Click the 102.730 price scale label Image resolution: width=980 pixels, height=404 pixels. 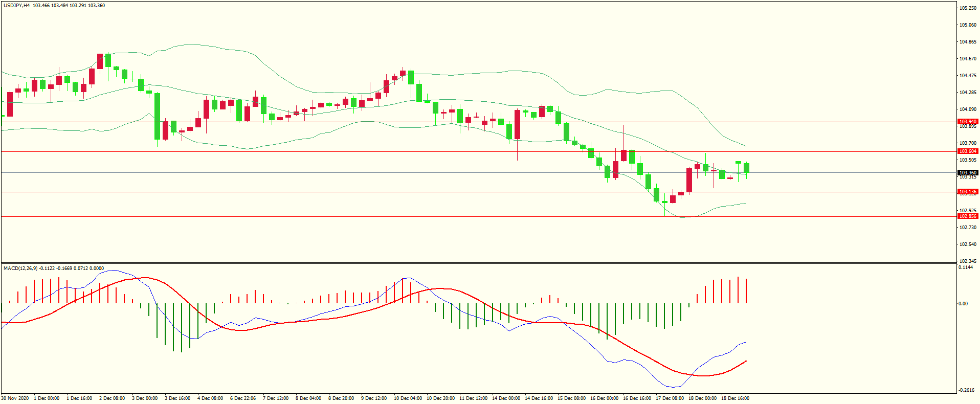click(968, 228)
